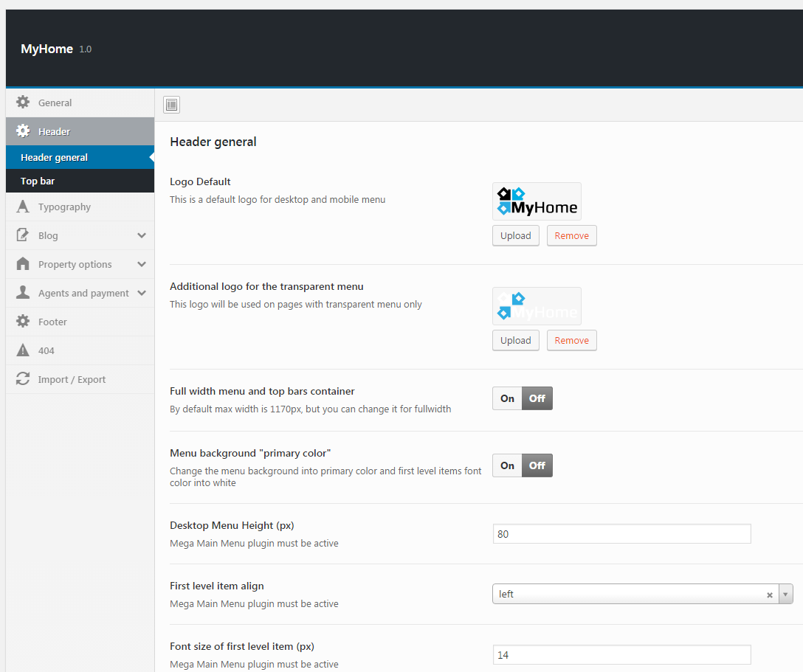Upload additional transparent menu logo
Image resolution: width=803 pixels, height=672 pixels.
pos(516,340)
